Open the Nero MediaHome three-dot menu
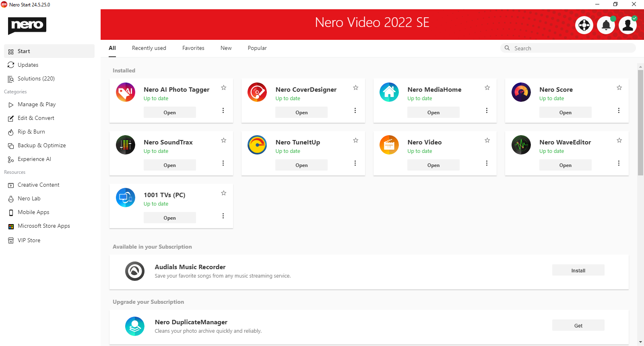 (x=487, y=110)
